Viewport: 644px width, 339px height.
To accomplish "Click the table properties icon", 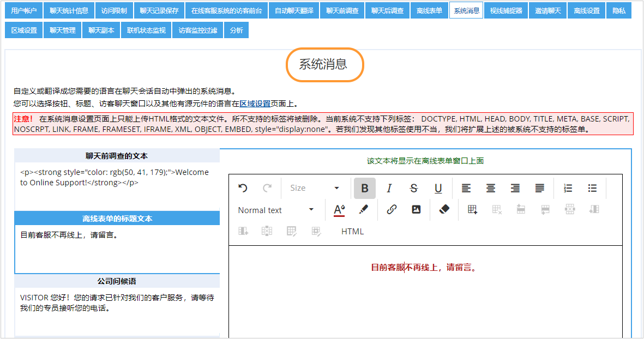I will (292, 231).
